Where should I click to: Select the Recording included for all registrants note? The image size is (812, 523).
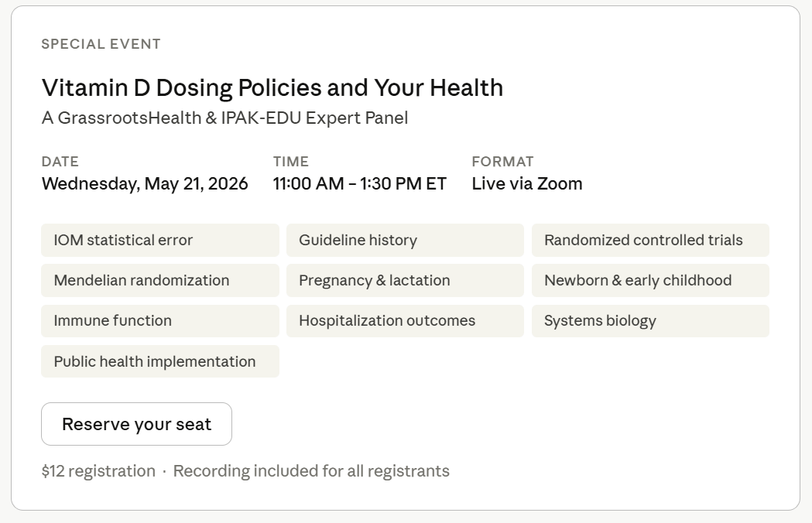[x=311, y=471]
